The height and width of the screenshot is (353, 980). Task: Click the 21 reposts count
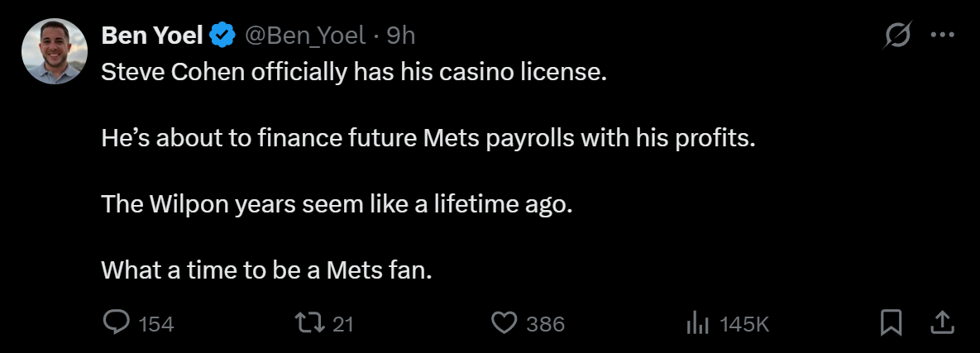tap(342, 324)
